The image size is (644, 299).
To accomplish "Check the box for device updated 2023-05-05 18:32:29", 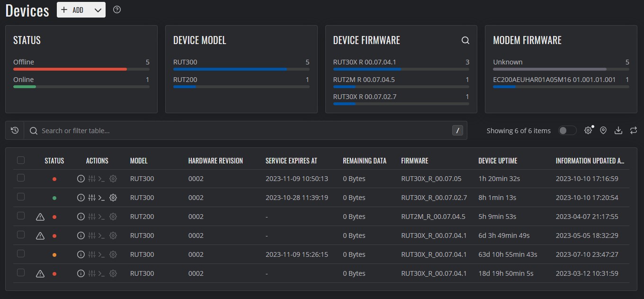I will [x=21, y=235].
